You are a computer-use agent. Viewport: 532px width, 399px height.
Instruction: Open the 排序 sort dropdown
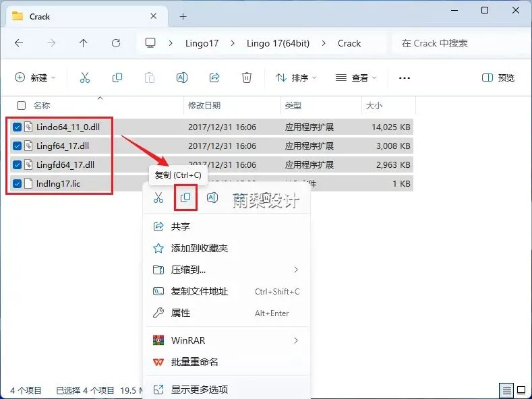tap(296, 78)
